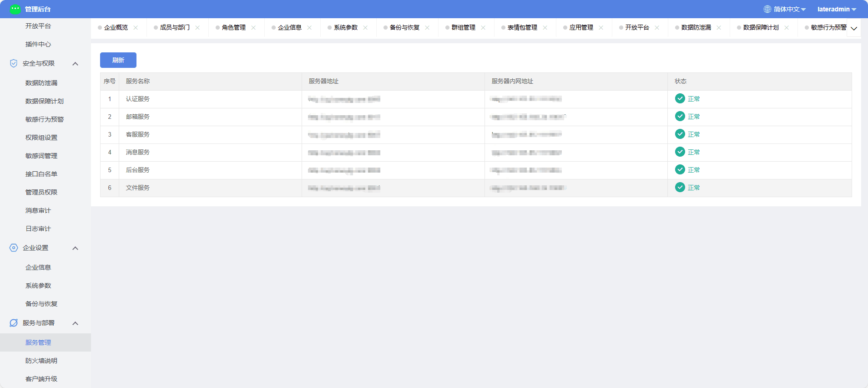The image size is (868, 388).
Task: Close the 企业信息 tab
Action: pyautogui.click(x=309, y=28)
